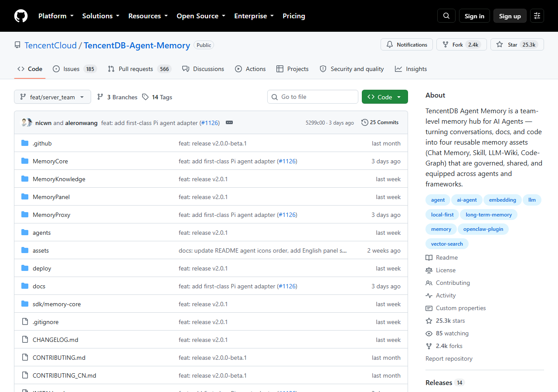558x392 pixels.
Task: Open the TencentDB-Agent-Memory repository link
Action: coord(137,45)
